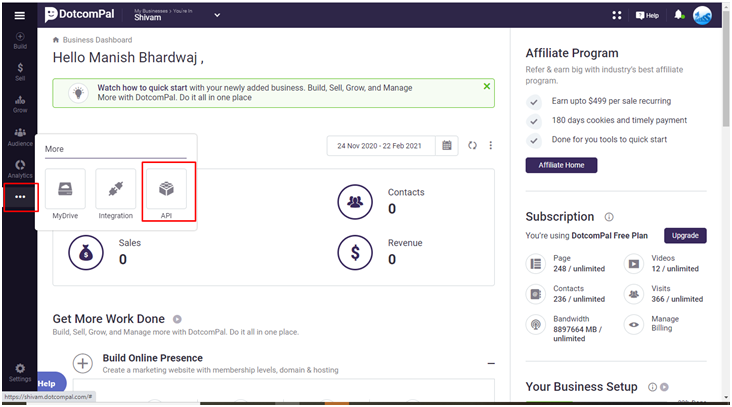Click the blue Help bubble
732x407 pixels.
point(50,383)
